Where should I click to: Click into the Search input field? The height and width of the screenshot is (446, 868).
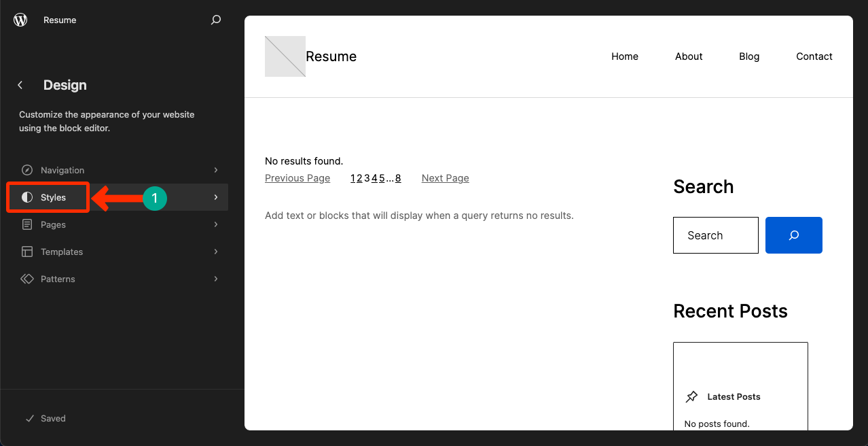tap(715, 235)
